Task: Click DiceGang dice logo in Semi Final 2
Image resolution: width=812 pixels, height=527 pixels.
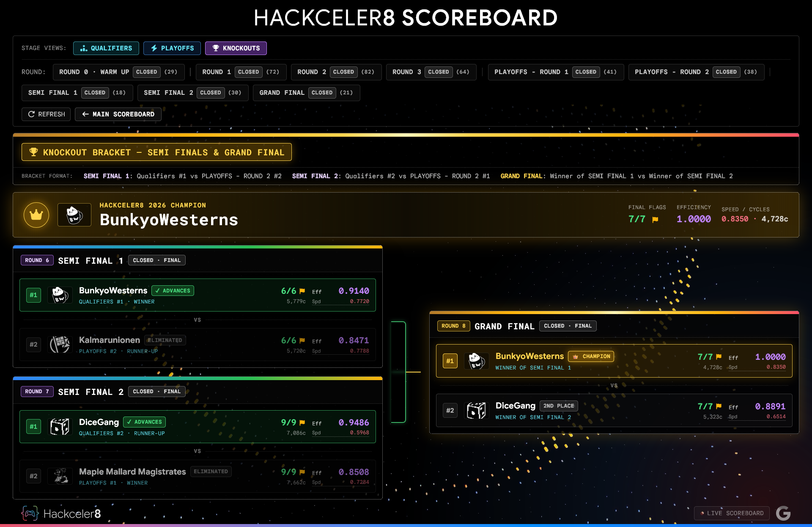Action: coord(60,427)
